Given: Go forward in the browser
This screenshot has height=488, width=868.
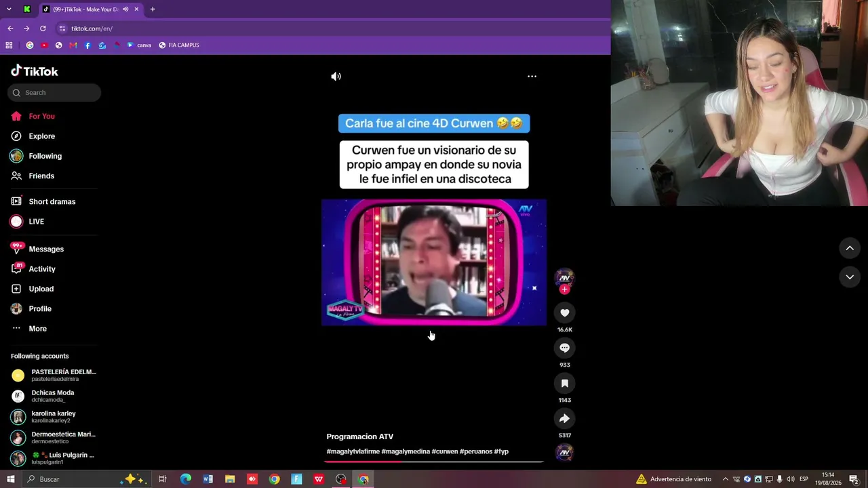Looking at the screenshot, I should 26,28.
